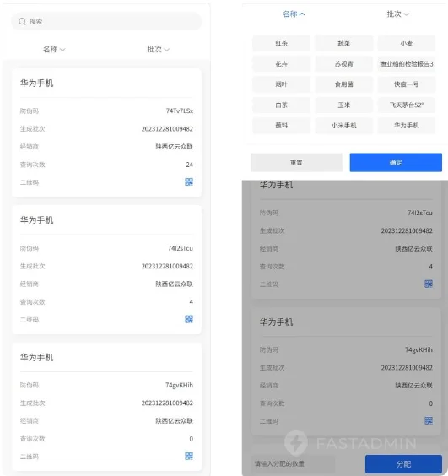448x476 pixels.
Task: Open the 批次 dropdown on right panel
Action: tap(397, 14)
